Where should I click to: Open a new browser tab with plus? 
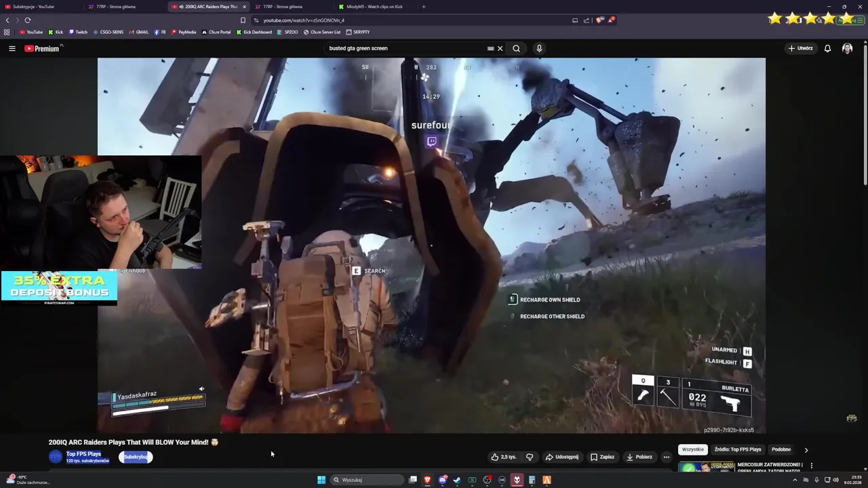click(424, 7)
